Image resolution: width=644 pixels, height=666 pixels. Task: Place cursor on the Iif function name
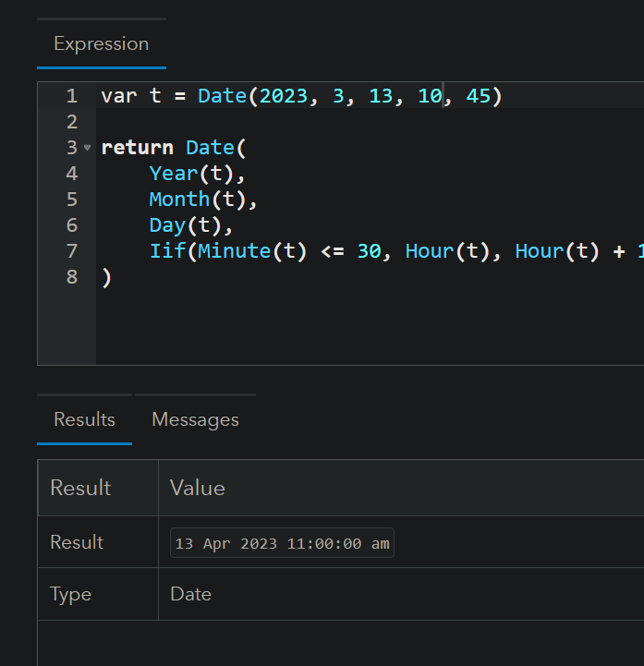point(167,250)
